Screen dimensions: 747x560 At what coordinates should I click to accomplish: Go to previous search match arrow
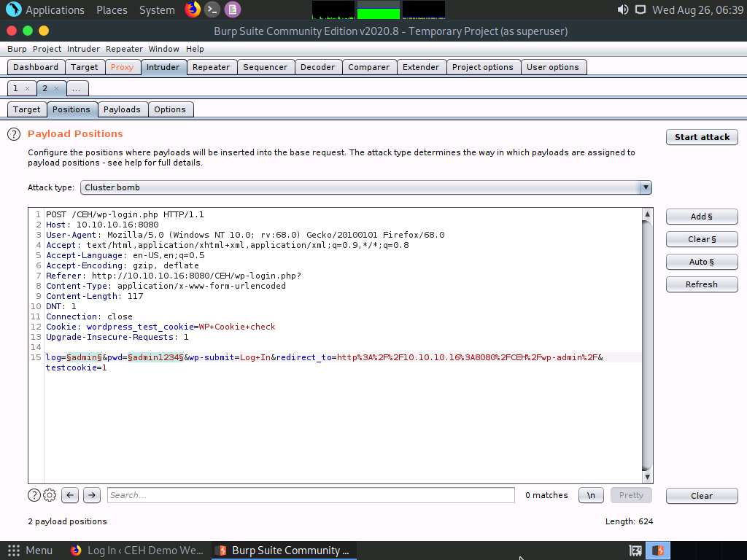70,495
